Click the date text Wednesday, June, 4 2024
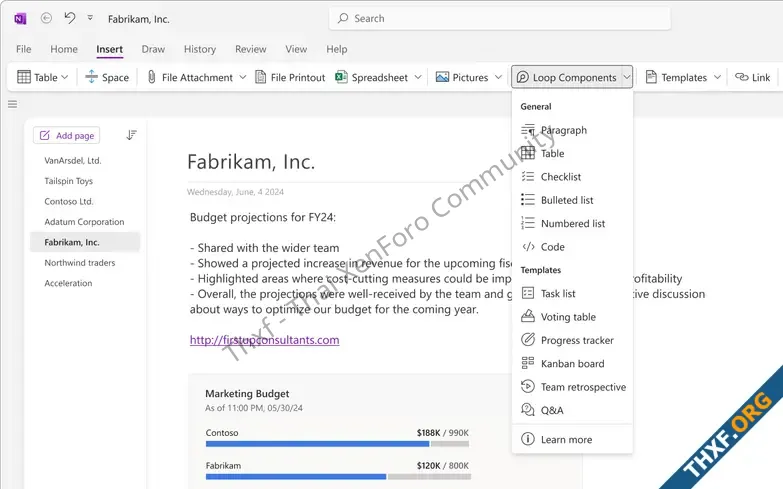783x489 pixels. point(235,192)
